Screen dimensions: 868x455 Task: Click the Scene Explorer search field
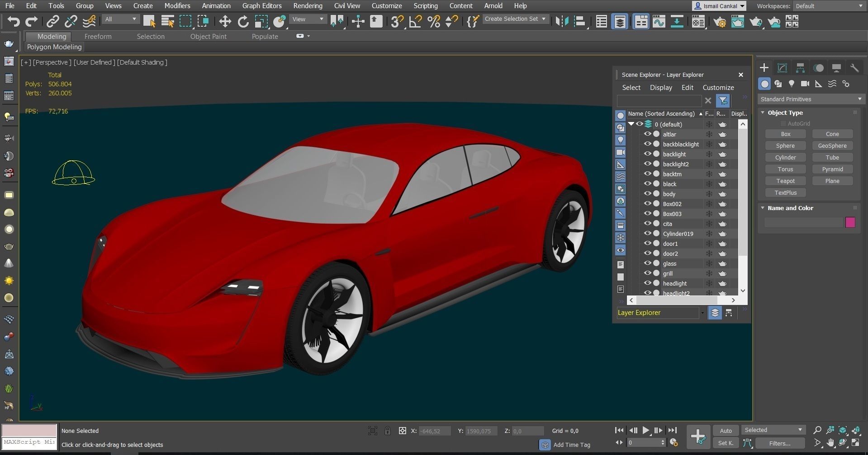pos(659,101)
